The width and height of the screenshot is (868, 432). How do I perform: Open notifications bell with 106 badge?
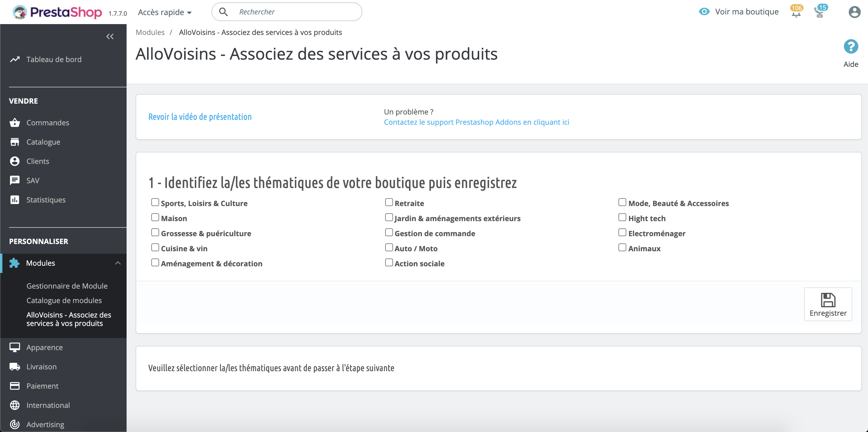pyautogui.click(x=796, y=12)
